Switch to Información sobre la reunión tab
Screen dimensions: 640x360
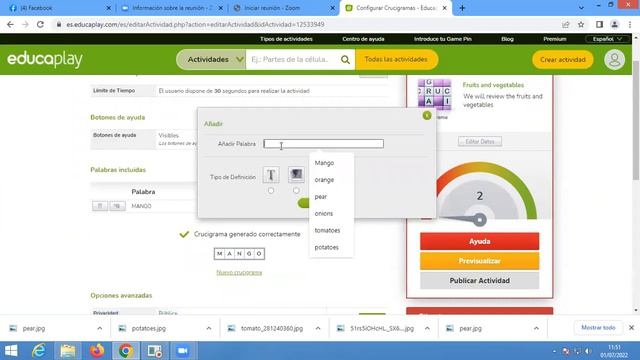(171, 8)
